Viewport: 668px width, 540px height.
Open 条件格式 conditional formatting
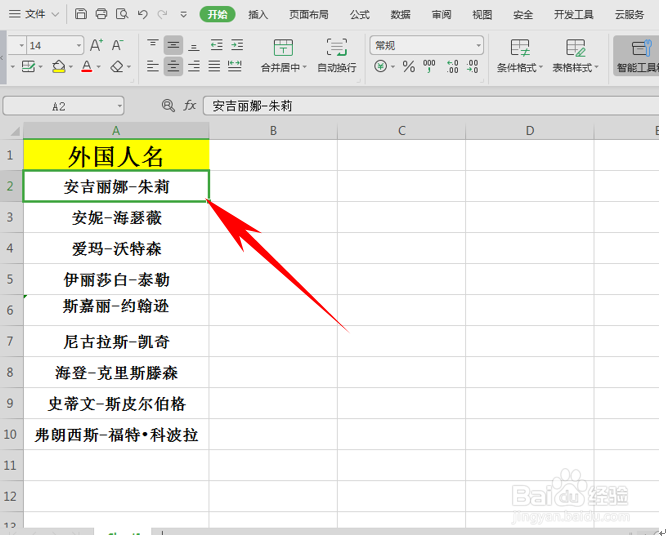[519, 55]
